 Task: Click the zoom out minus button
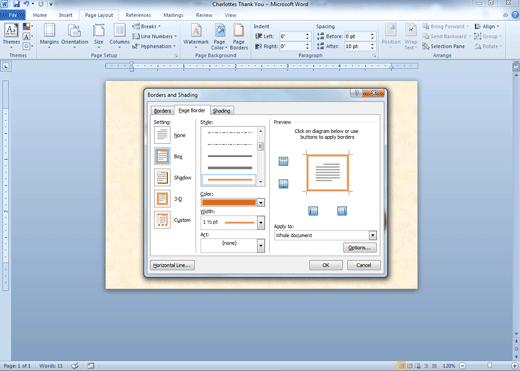[462, 366]
